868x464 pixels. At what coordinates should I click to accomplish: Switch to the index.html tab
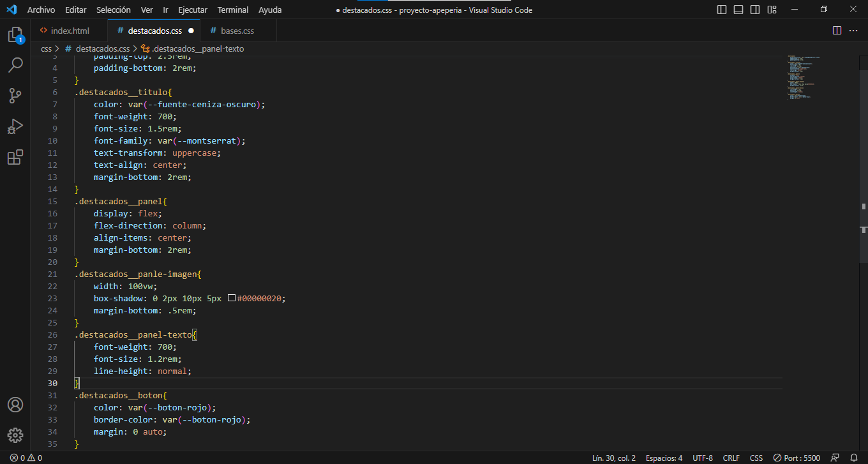click(69, 31)
